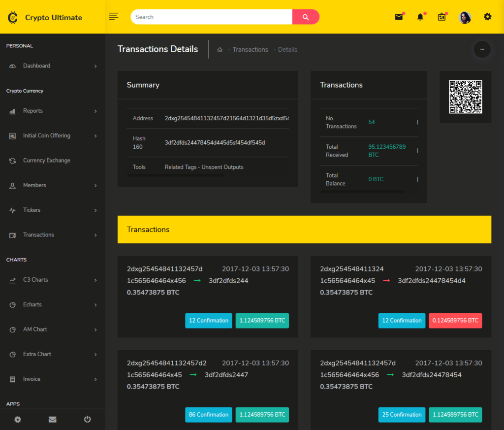Screen dimensions: 504x430
Task: Click the power icon at sidebar bottom
Action: [x=87, y=419]
